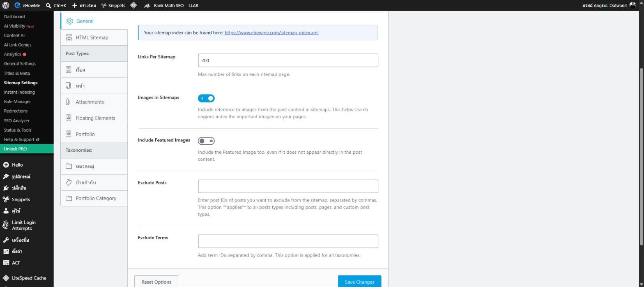644x287 pixels.
Task: Click the ACF sidebar icon
Action: [x=6, y=263]
